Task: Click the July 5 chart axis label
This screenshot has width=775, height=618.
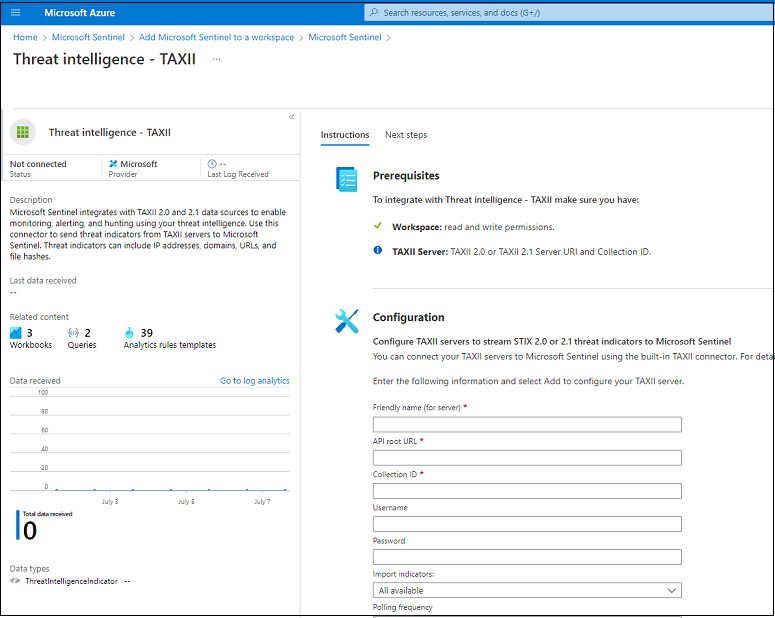Action: coord(186,501)
